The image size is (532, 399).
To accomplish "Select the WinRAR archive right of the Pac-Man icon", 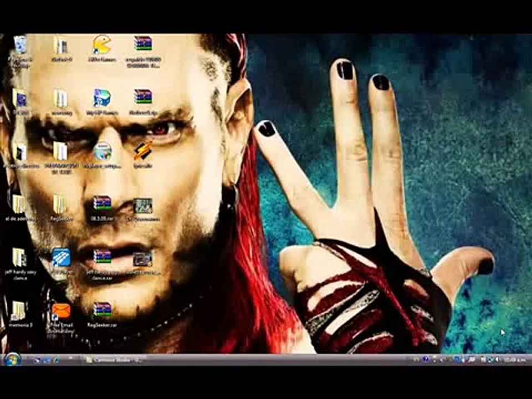I will pos(143,44).
